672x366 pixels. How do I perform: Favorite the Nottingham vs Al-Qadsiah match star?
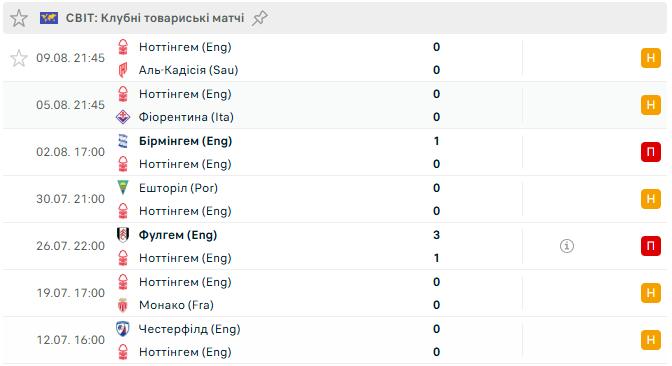pyautogui.click(x=19, y=58)
